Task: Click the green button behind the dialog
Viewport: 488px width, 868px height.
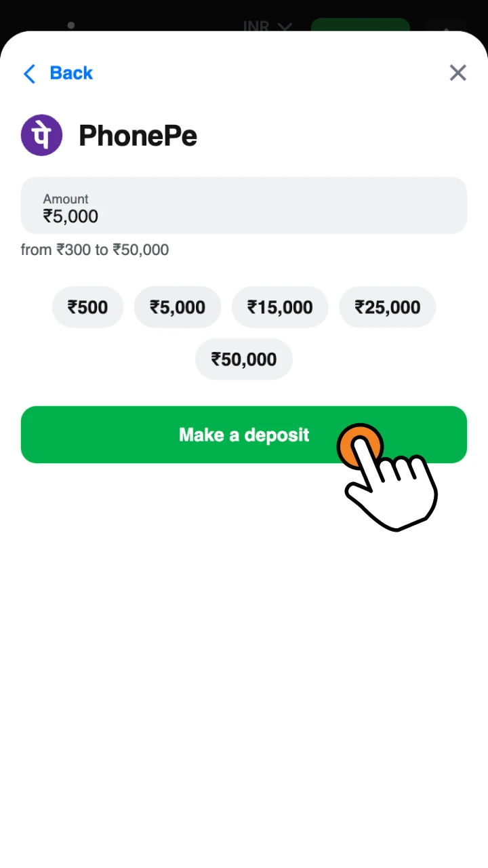Action: click(x=360, y=27)
